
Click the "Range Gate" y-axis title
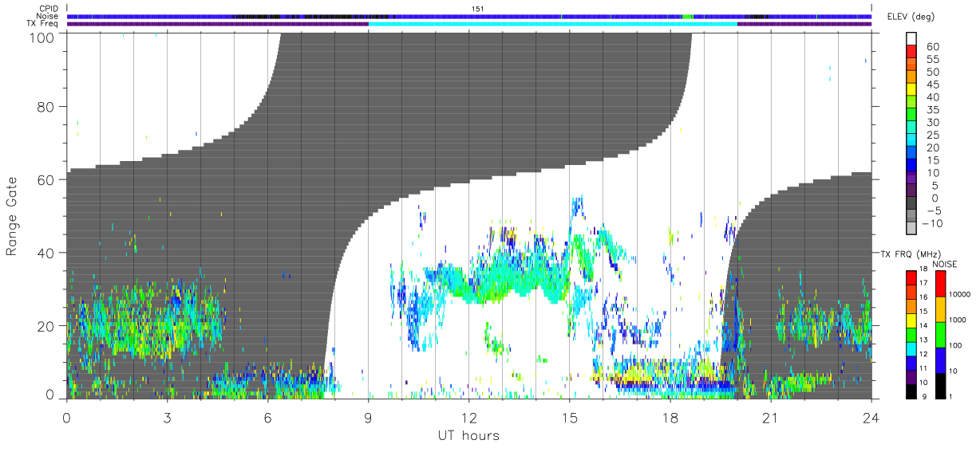(12, 216)
